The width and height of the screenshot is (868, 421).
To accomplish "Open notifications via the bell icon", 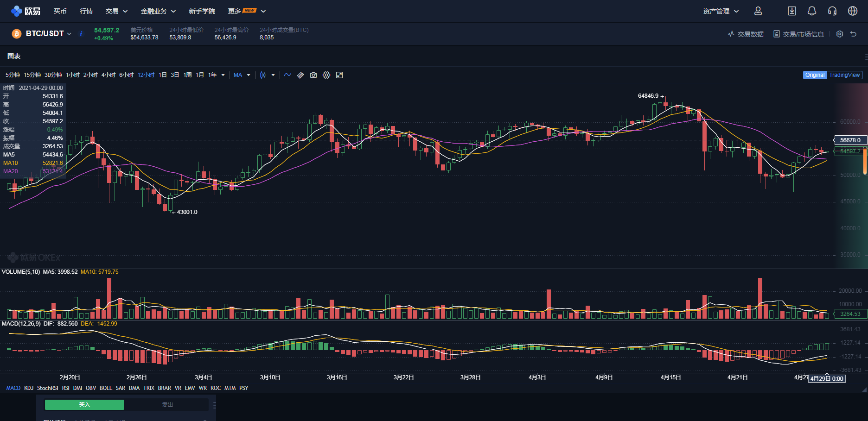I will tap(812, 11).
